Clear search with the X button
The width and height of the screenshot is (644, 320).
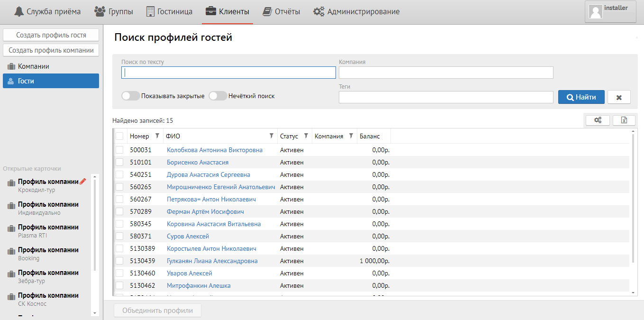click(619, 97)
